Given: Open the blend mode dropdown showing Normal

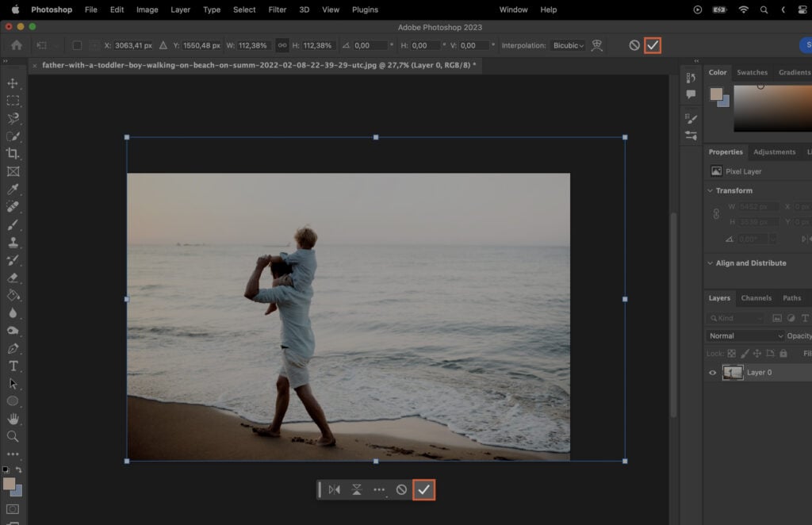Looking at the screenshot, I should [x=744, y=335].
